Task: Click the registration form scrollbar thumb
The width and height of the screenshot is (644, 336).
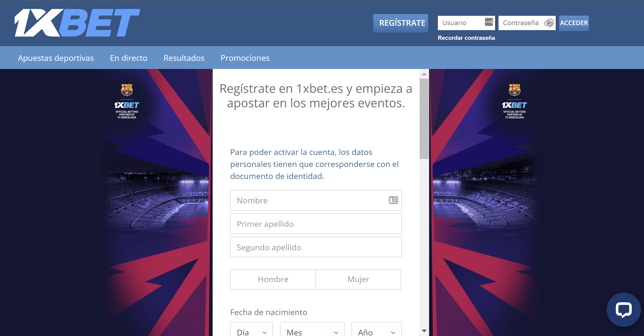Action: (x=424, y=119)
